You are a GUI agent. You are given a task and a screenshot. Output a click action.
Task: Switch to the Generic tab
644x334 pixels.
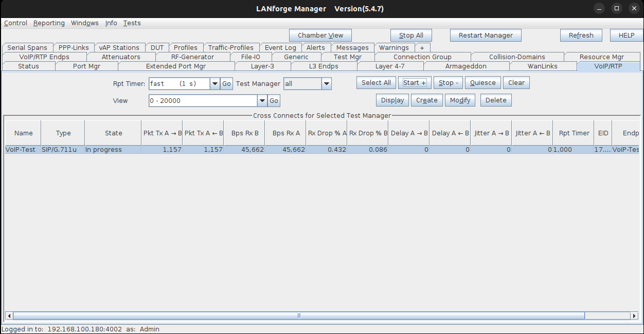(x=296, y=57)
